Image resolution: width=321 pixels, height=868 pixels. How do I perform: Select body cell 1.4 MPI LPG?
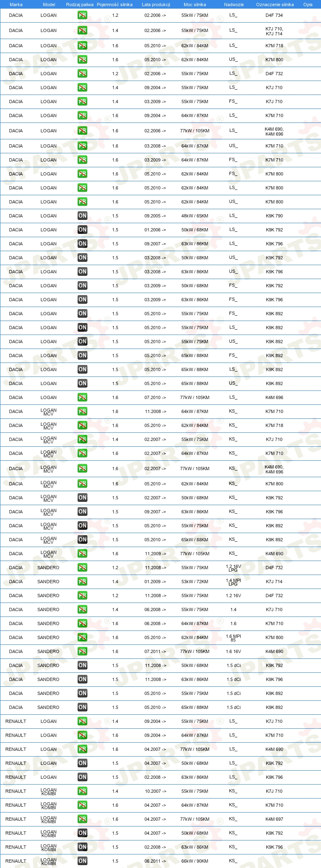233,582
